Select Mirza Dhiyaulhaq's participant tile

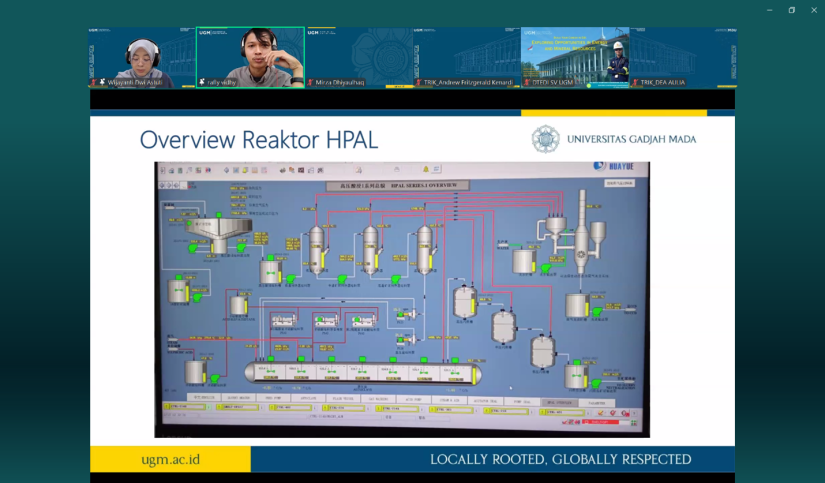click(x=359, y=58)
